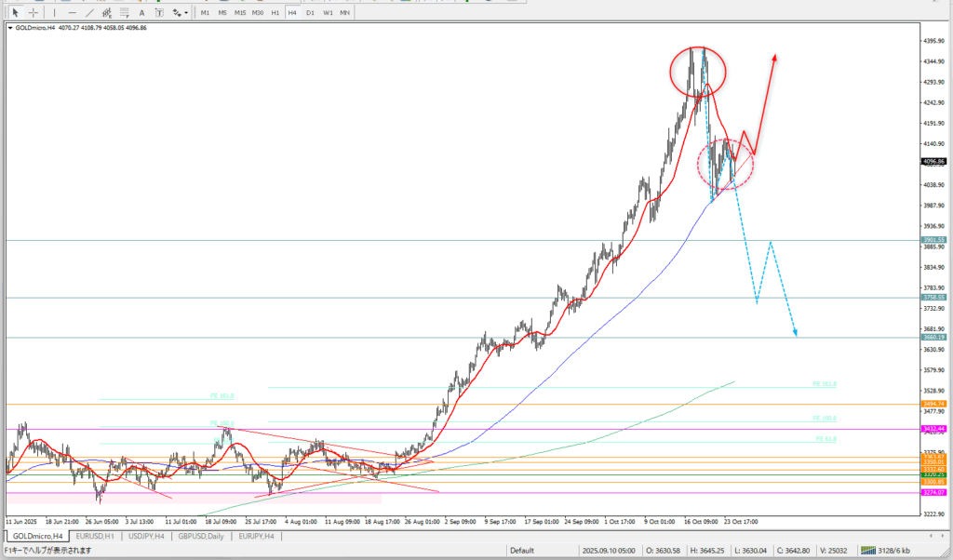Select the equidistant channel tool
This screenshot has width=953, height=560.
(x=108, y=12)
